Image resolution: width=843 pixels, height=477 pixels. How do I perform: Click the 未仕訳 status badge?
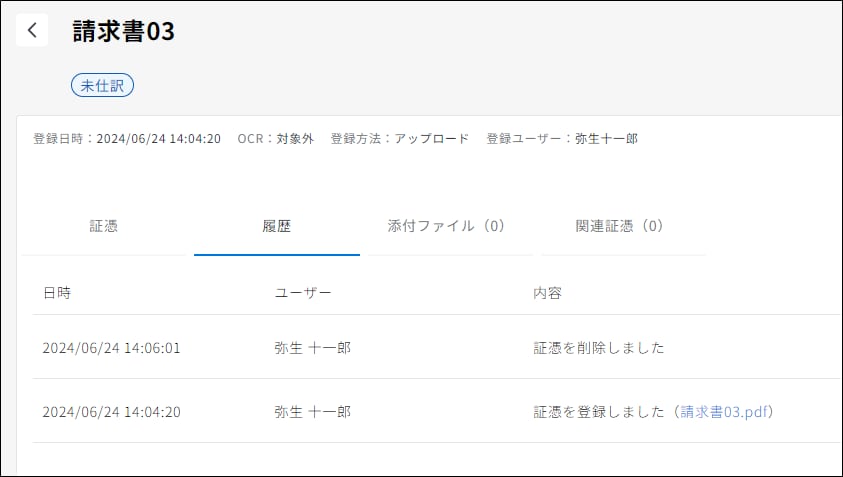coord(102,86)
